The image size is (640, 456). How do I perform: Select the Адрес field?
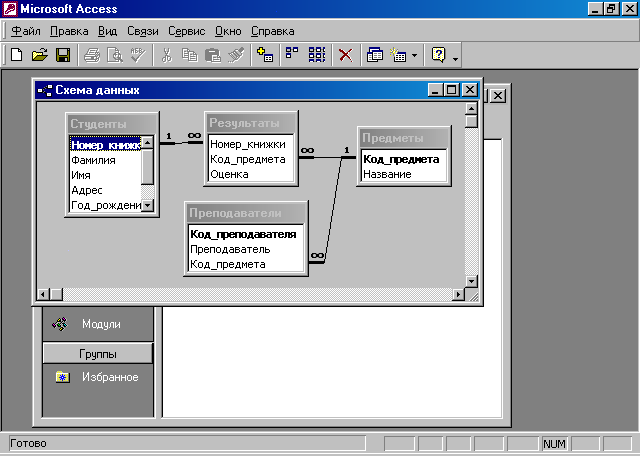click(106, 190)
